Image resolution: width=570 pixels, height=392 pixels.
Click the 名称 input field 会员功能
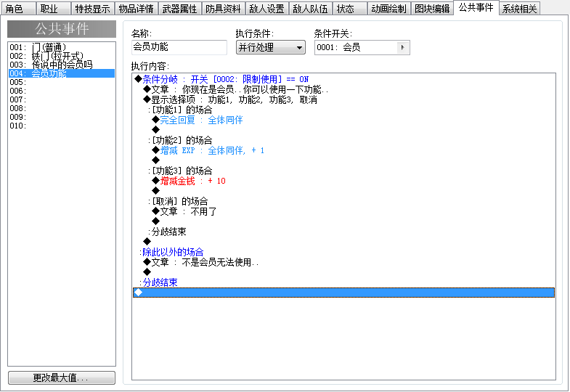pos(179,47)
